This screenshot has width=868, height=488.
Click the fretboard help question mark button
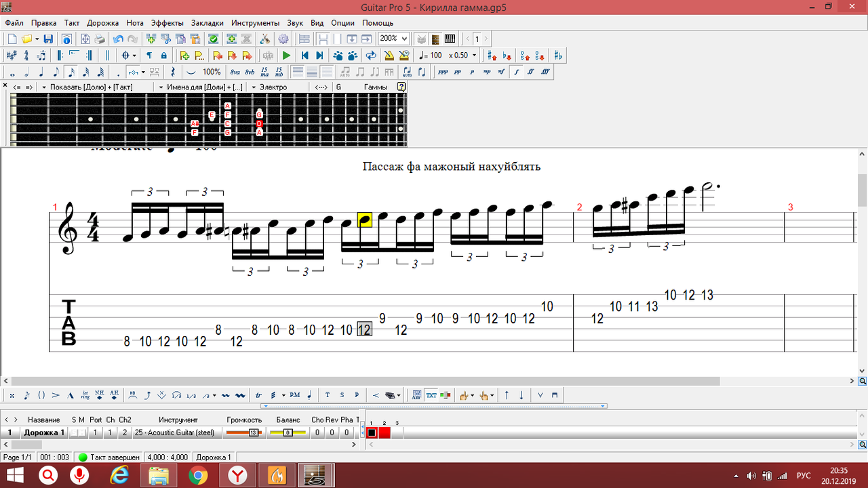pos(401,87)
